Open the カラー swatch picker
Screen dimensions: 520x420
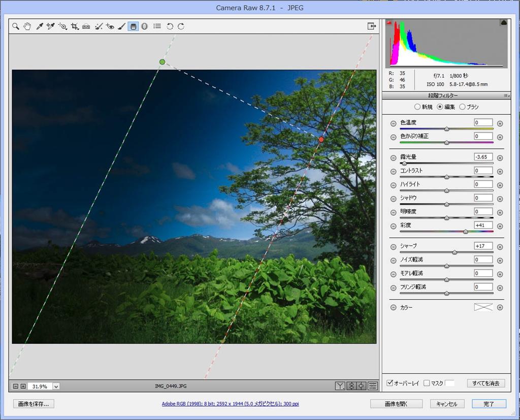tap(483, 307)
